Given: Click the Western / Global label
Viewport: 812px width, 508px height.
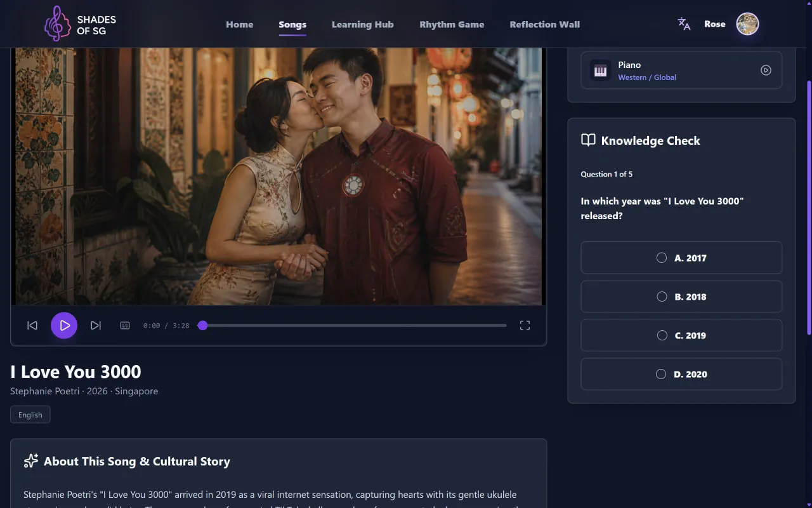Looking at the screenshot, I should 647,77.
